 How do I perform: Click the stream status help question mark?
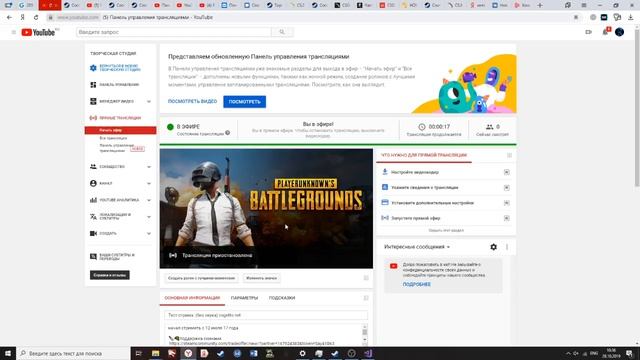(228, 133)
